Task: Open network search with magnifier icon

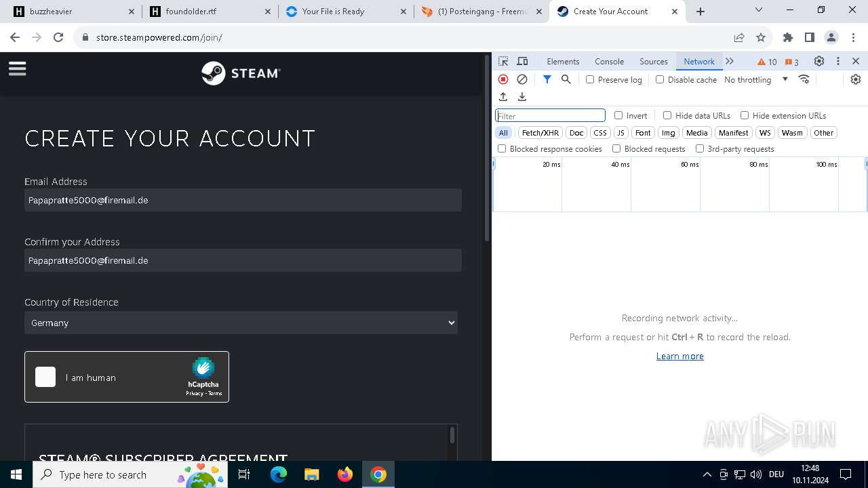Action: click(566, 79)
